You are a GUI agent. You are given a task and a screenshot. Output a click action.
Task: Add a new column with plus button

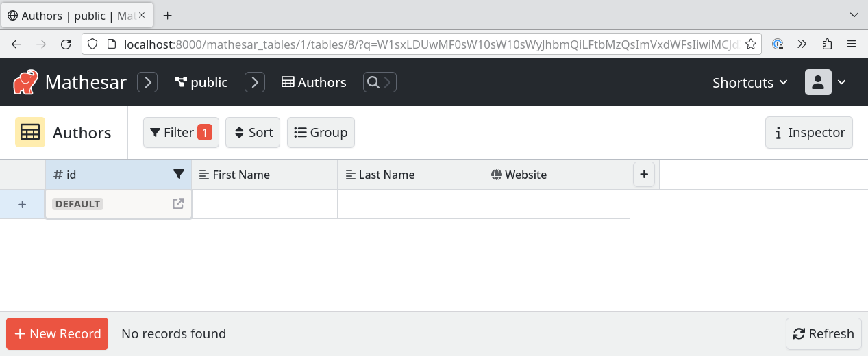[x=644, y=175]
